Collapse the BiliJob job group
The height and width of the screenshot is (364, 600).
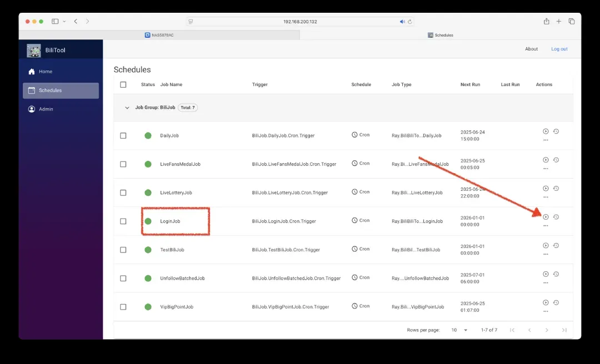coord(127,108)
